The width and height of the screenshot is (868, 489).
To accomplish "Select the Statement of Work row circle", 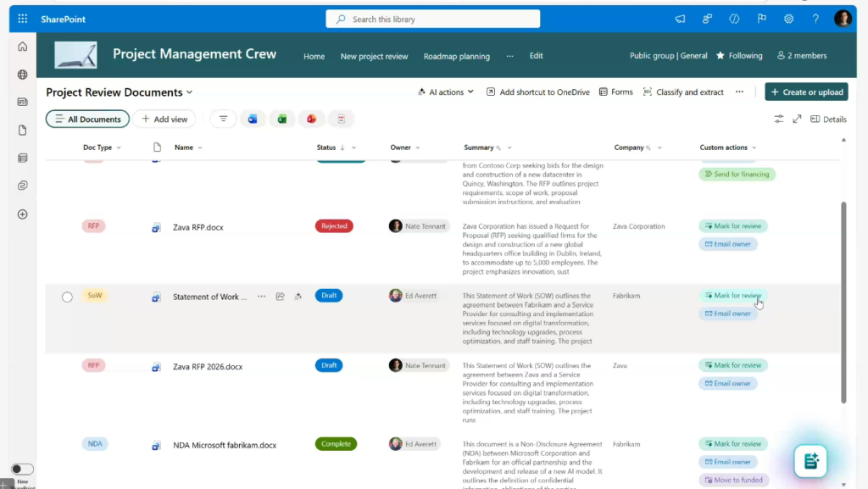I will click(67, 297).
